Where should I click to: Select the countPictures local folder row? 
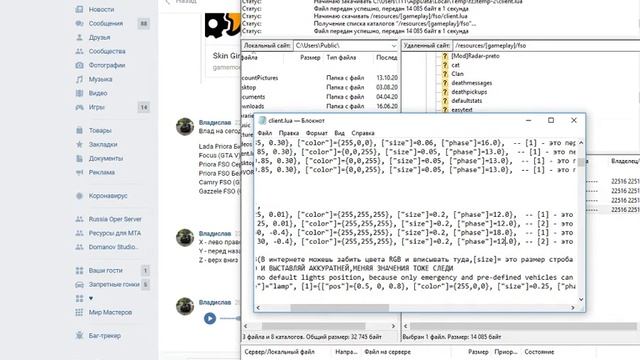[320, 78]
